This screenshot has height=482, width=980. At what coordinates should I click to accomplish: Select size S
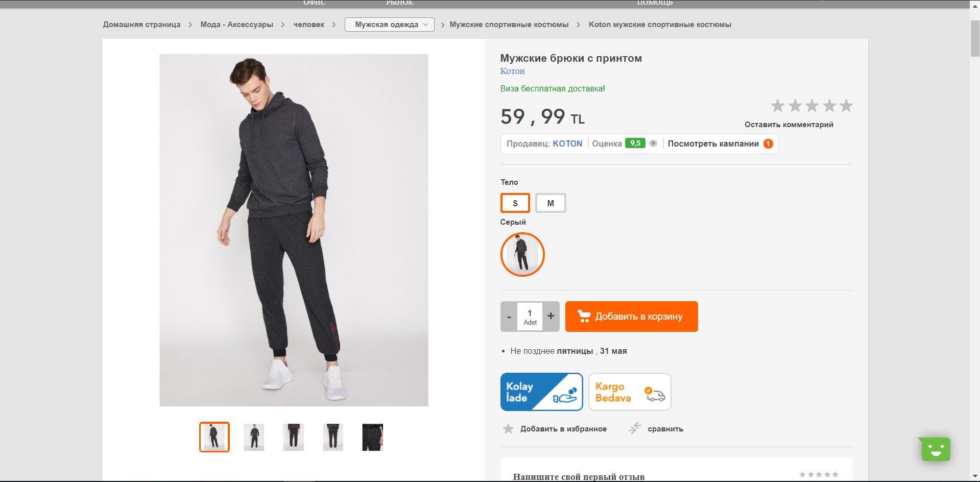515,203
